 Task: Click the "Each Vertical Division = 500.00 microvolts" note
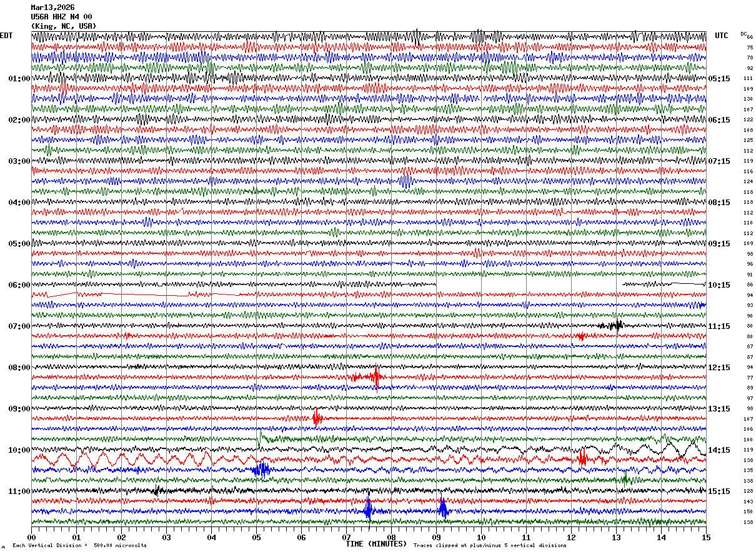point(79,546)
